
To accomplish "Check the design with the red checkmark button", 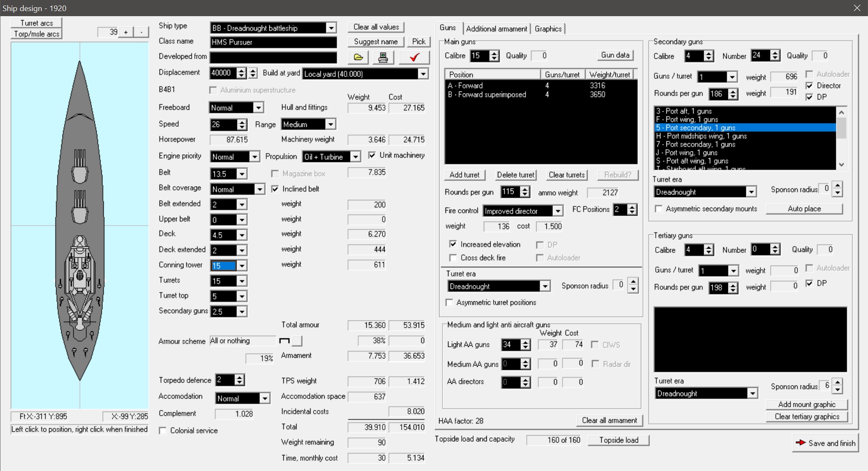I will coord(414,57).
